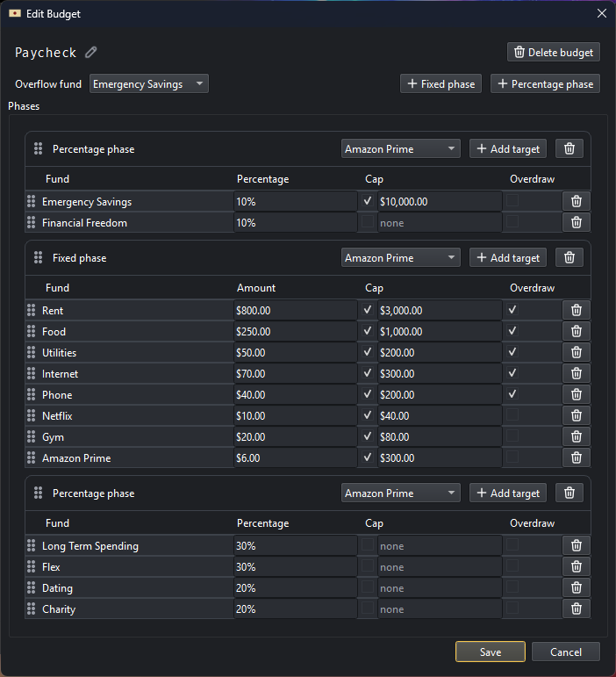Delete the first Percentage phase via header trash icon
This screenshot has height=677, width=616.
coord(569,149)
